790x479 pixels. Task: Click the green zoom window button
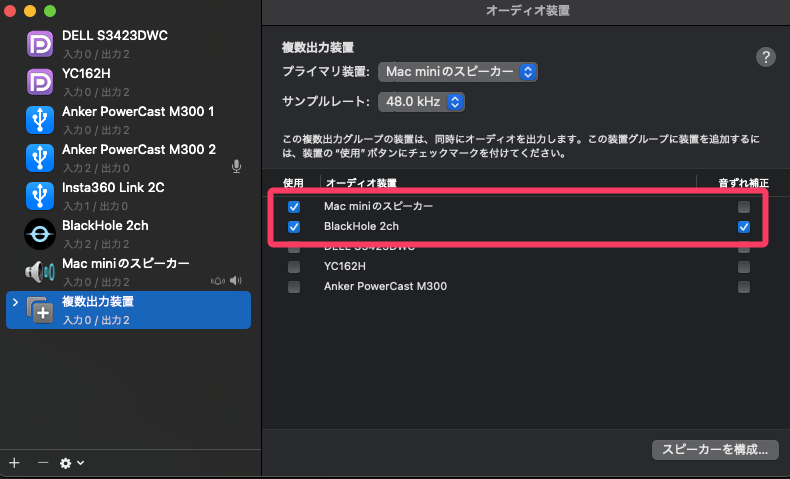pos(50,11)
